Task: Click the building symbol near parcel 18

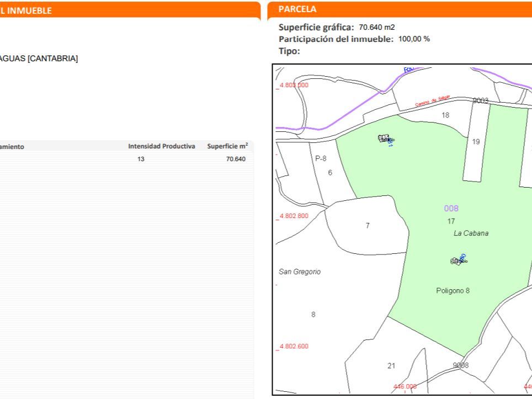Action: 385,138
